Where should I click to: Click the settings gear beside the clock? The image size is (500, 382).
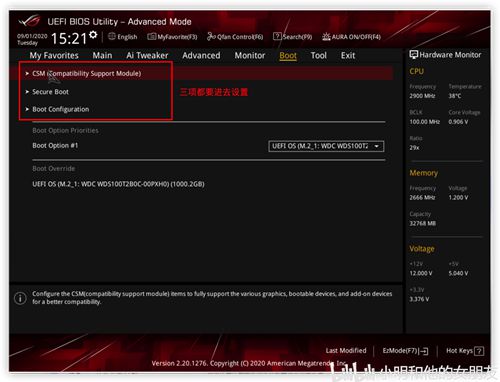(x=93, y=35)
